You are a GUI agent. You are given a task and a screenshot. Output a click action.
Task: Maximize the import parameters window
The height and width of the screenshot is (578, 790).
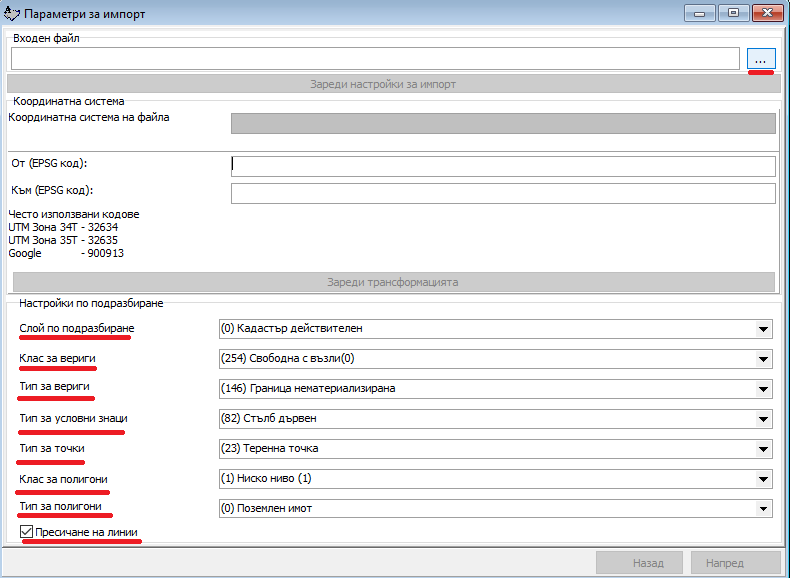[733, 13]
